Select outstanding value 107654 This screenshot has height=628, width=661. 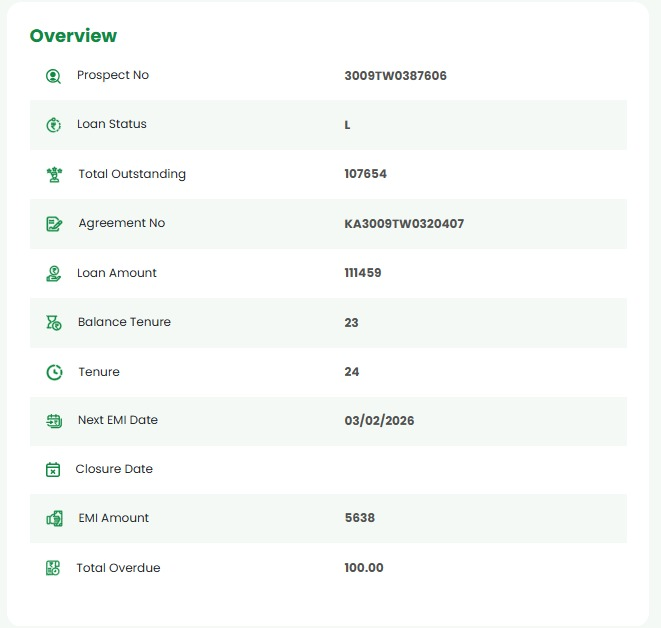click(365, 174)
